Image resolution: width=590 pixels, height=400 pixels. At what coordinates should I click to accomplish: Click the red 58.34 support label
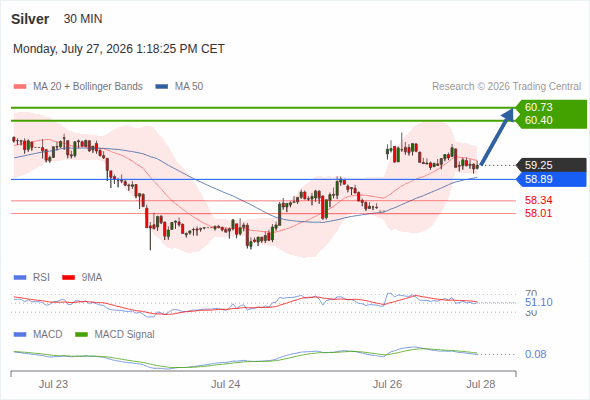pos(538,200)
